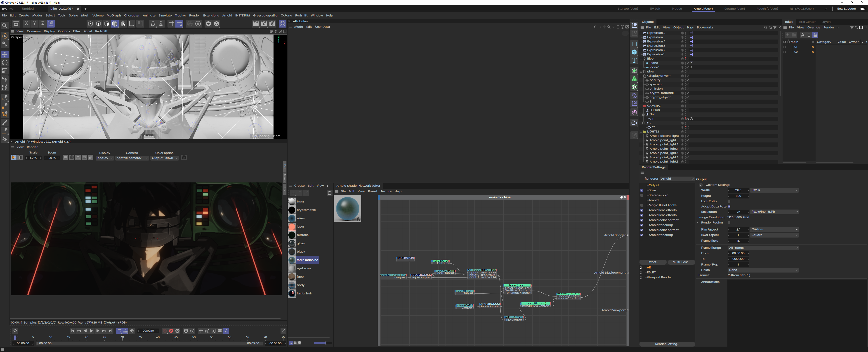Click the Render Setting... button
Image resolution: width=868 pixels, height=352 pixels.
667,344
